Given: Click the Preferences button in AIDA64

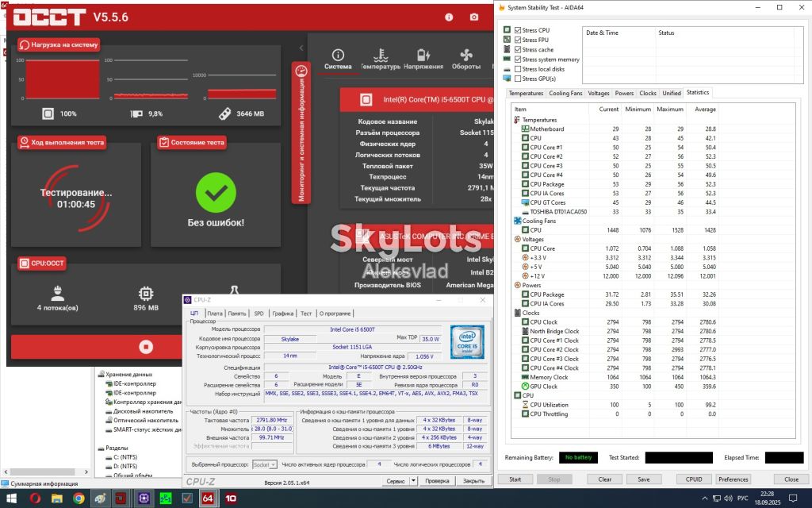Looking at the screenshot, I should pos(733,479).
